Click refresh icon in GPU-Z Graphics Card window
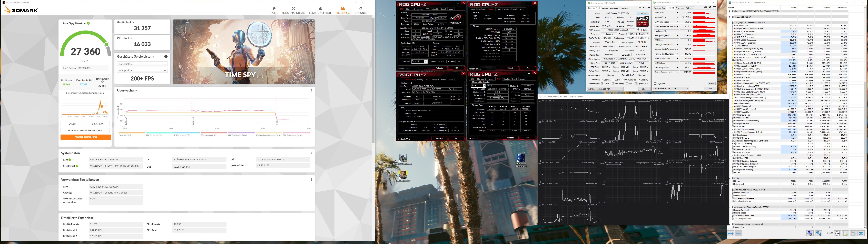 (x=644, y=7)
